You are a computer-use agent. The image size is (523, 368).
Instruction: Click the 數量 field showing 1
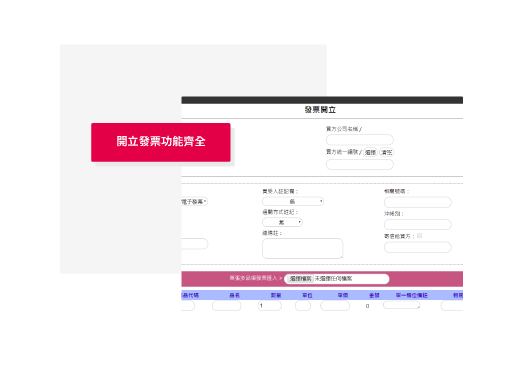point(270,306)
